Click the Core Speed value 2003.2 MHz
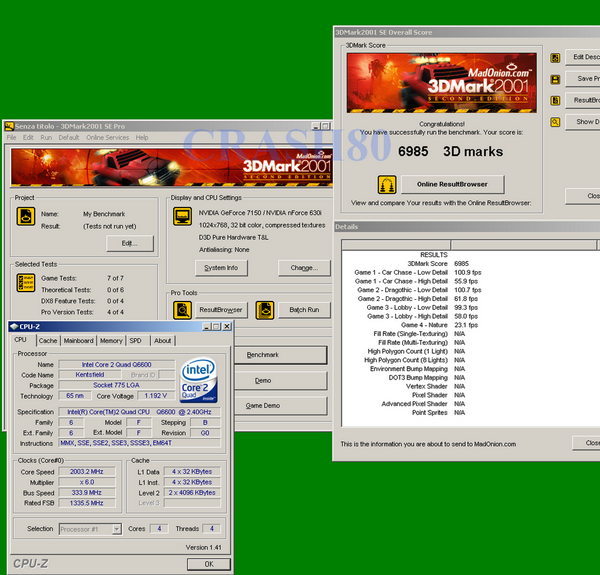 point(86,472)
